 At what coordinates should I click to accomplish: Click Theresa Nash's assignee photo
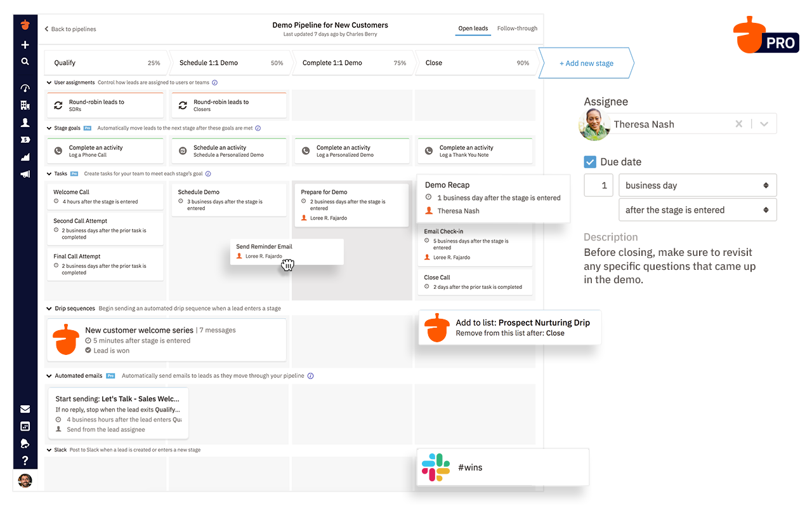[x=594, y=124]
